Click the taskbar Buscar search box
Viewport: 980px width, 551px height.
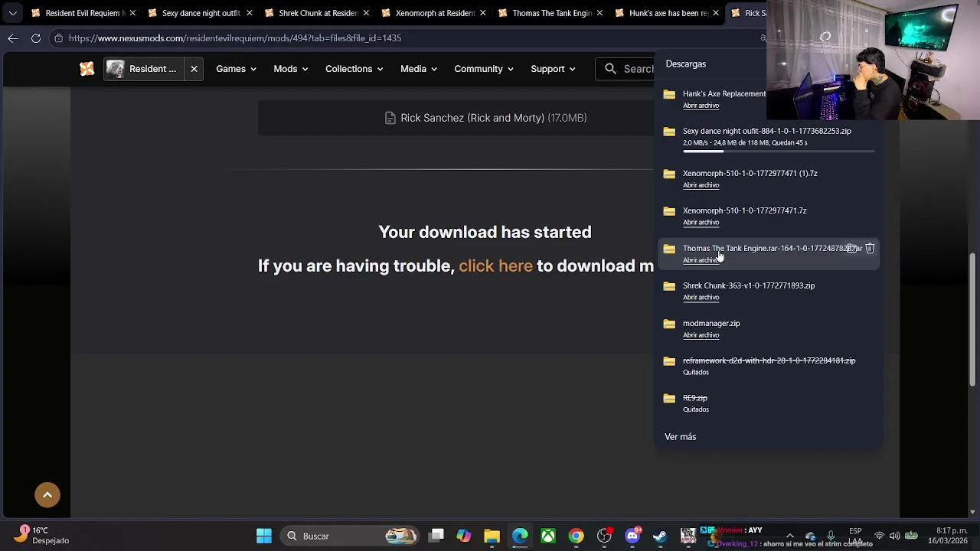click(349, 536)
